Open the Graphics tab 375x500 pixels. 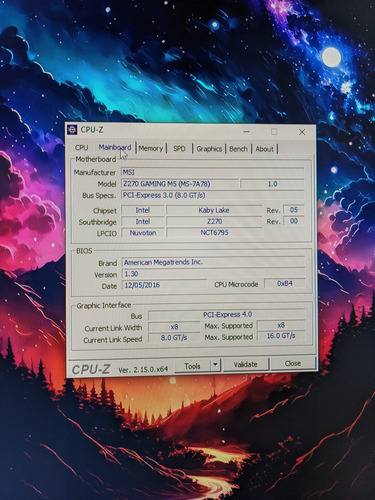(209, 149)
